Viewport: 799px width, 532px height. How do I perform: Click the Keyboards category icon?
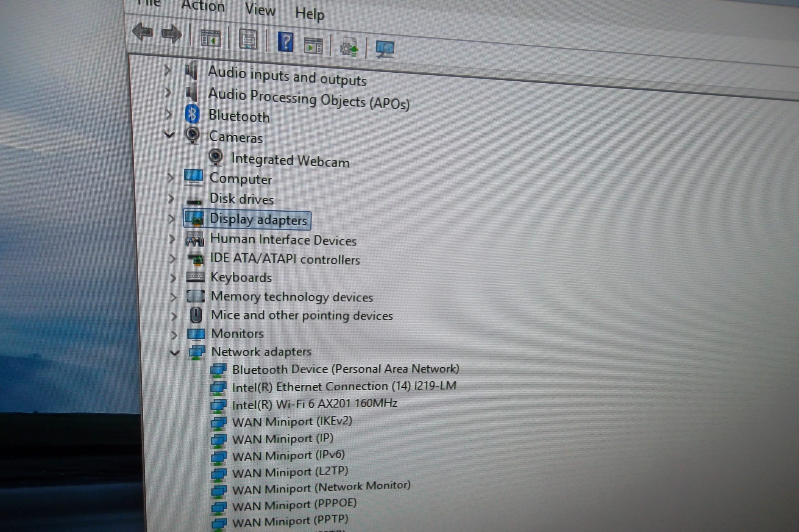195,277
